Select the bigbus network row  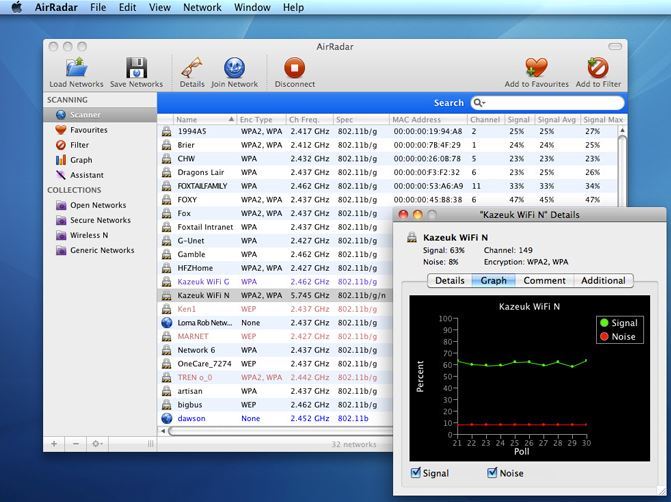tap(275, 404)
